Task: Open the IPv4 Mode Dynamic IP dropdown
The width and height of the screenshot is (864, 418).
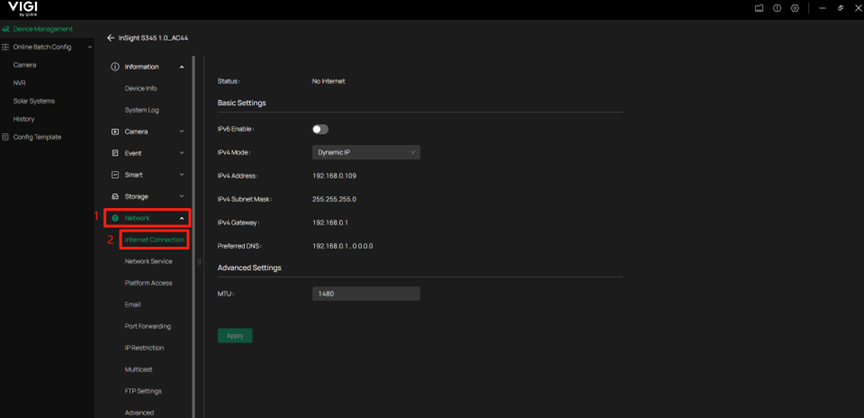Action: tap(366, 152)
